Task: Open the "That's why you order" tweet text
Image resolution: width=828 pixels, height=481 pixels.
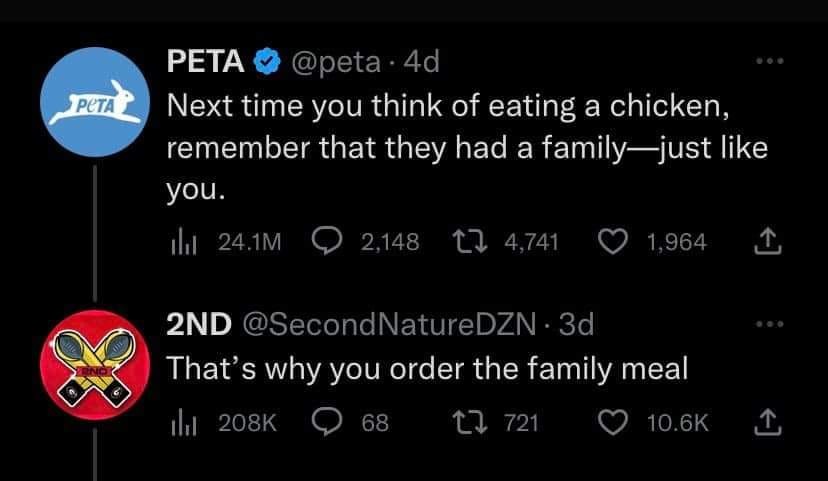Action: (426, 369)
